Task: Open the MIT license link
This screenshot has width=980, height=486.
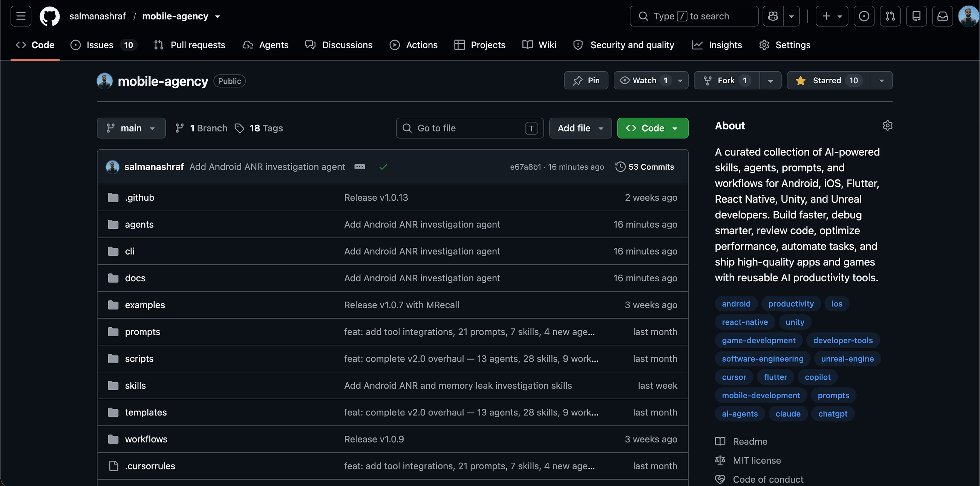Action: pyautogui.click(x=748, y=460)
